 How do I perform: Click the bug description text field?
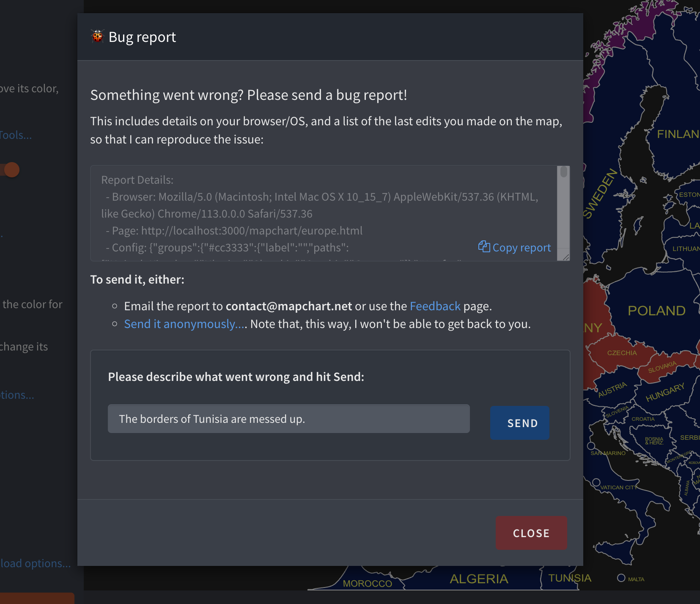[289, 419]
